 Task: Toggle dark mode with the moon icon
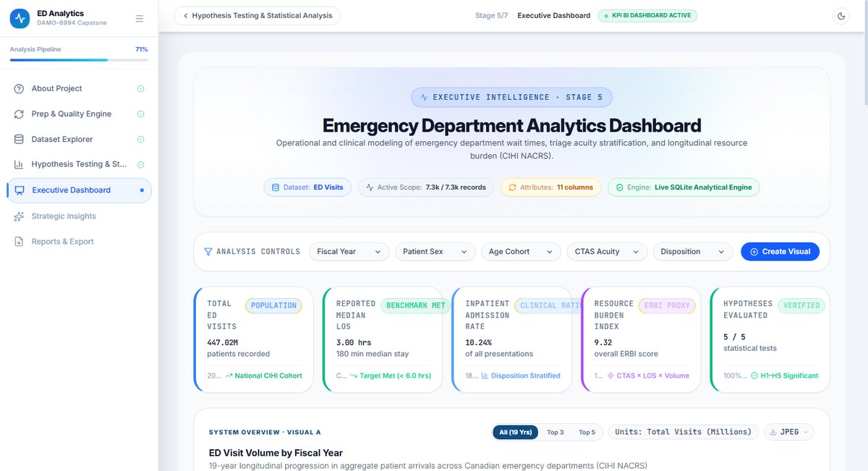coord(841,16)
